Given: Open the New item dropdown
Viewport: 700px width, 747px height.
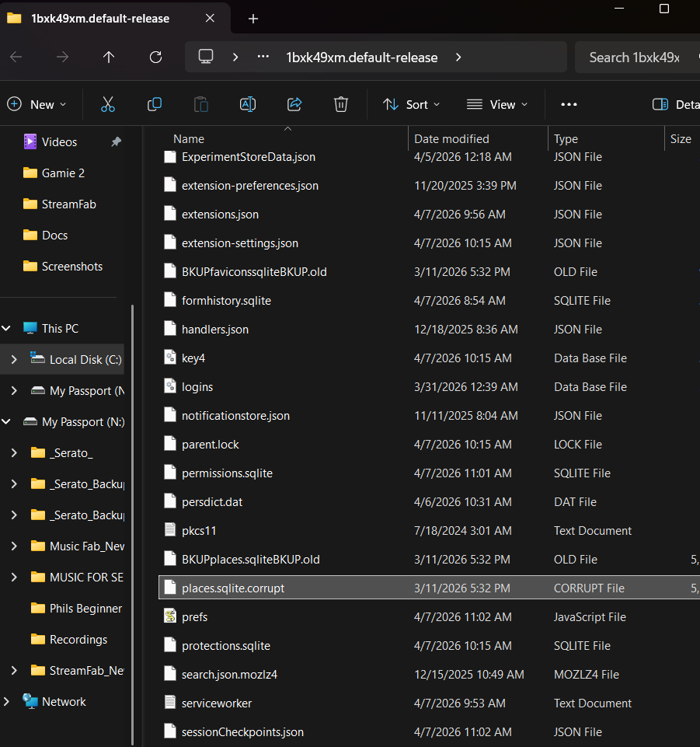Looking at the screenshot, I should click(37, 104).
